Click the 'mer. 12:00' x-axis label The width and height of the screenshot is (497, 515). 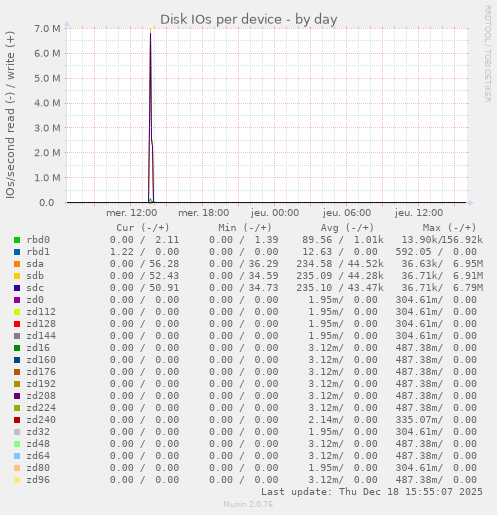[x=132, y=213]
